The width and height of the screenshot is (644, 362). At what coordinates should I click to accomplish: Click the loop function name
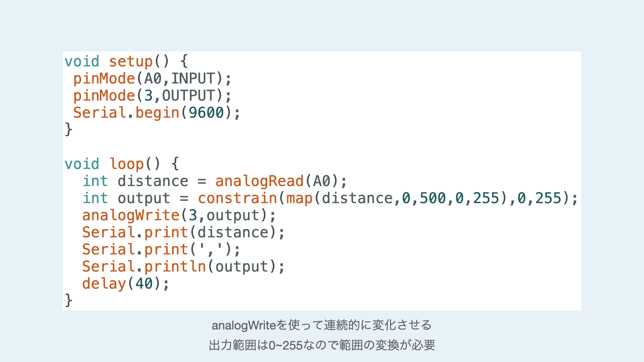click(127, 164)
